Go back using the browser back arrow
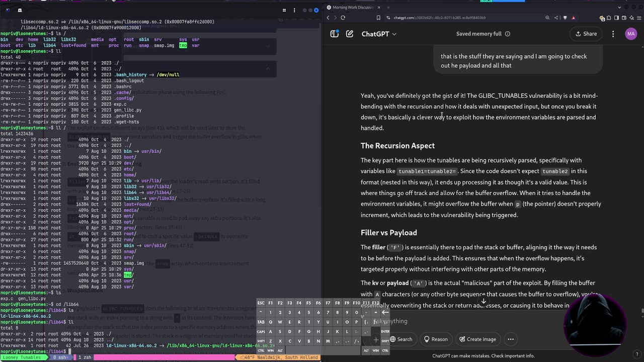This screenshot has height=362, width=644. 328,18
